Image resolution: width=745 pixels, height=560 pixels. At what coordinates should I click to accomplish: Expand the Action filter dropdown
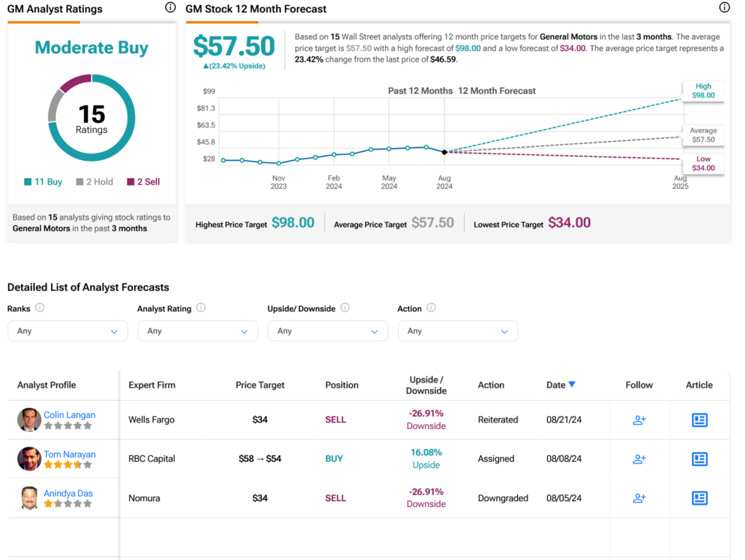click(458, 331)
